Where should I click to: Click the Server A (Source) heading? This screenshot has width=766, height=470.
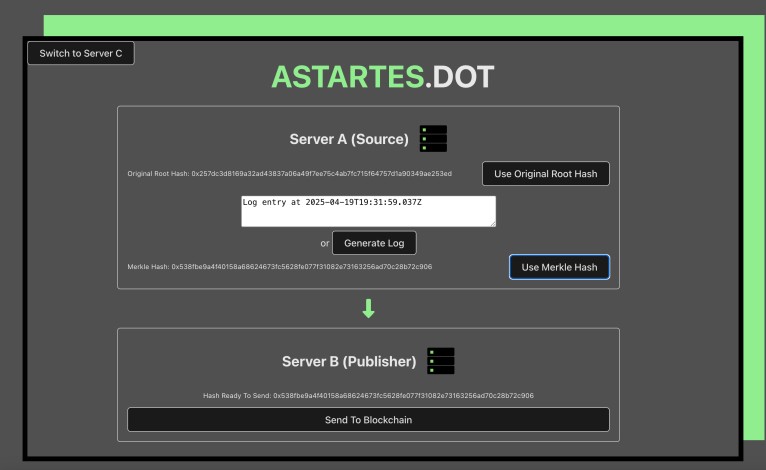[x=349, y=139]
